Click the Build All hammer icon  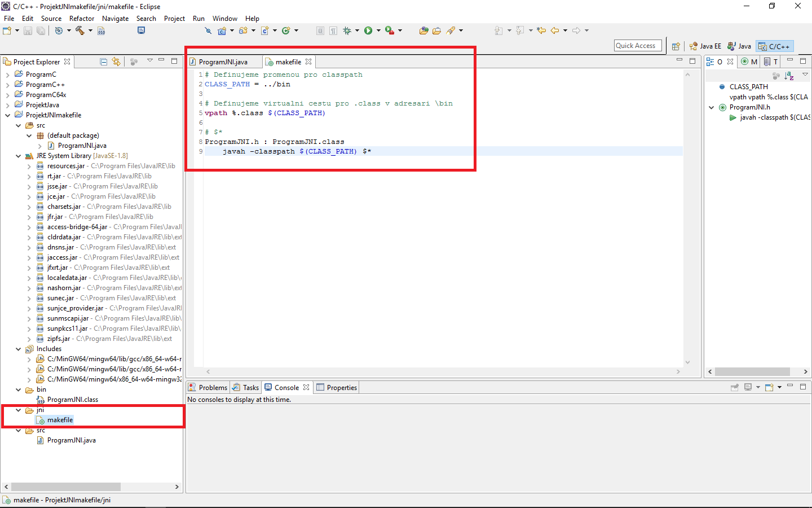point(80,30)
